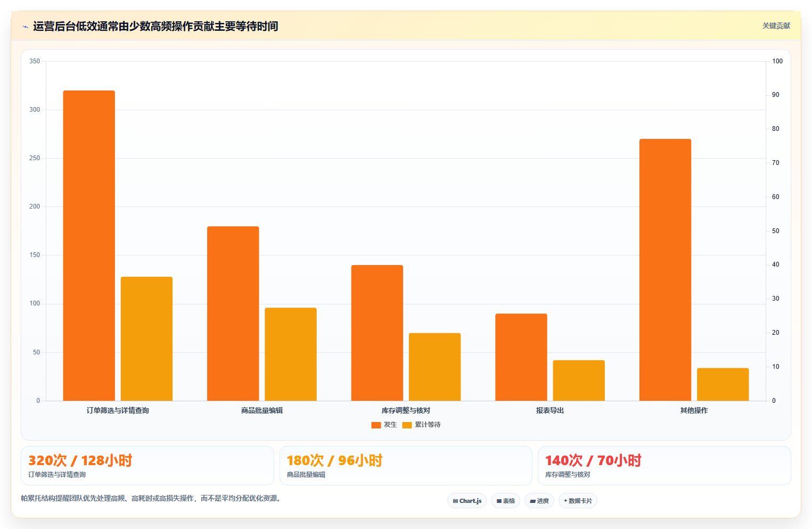The height and width of the screenshot is (529, 812).
Task: Select the 表格 pill button
Action: [x=505, y=501]
